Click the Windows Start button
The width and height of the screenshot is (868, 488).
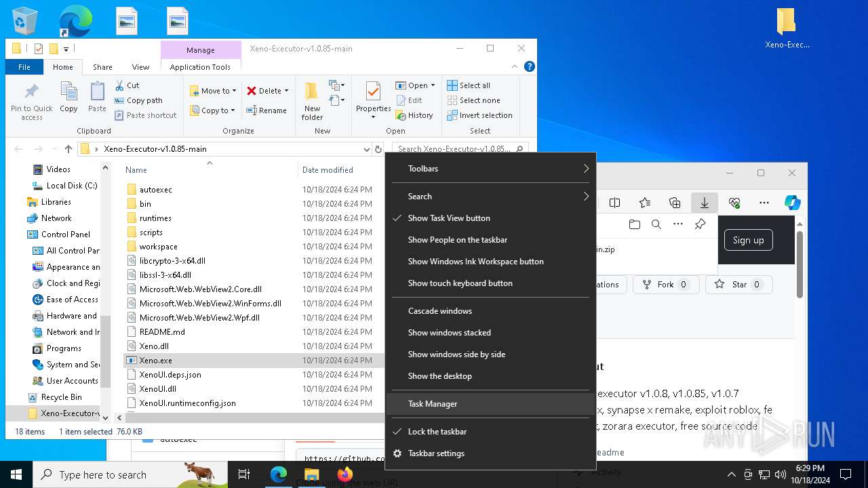pos(16,474)
